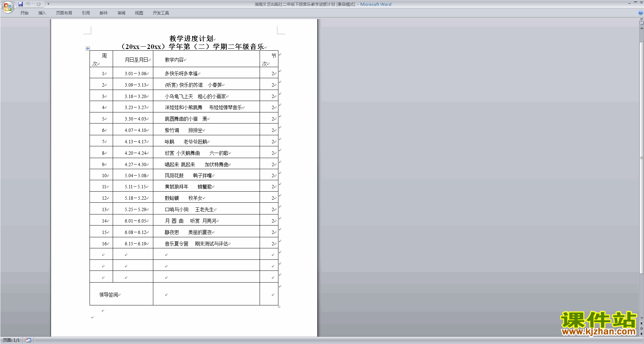The image size is (644, 344).
Task: Restore down the Word window
Action: click(635, 3)
